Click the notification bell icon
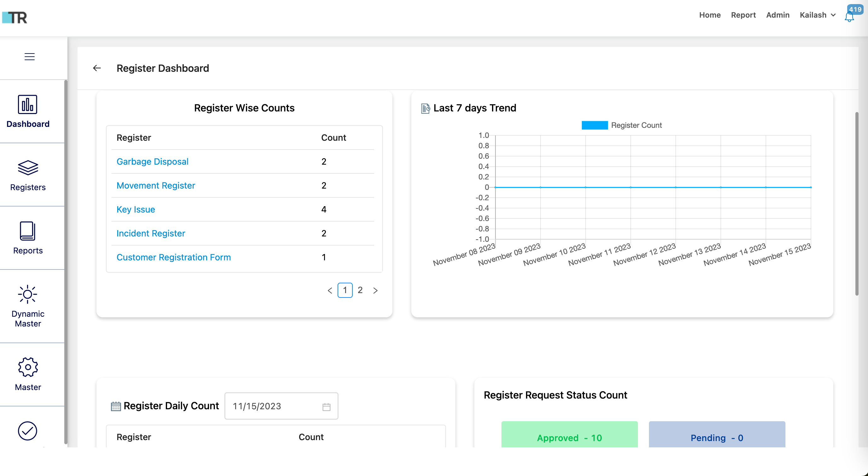The width and height of the screenshot is (868, 476). pos(848,16)
